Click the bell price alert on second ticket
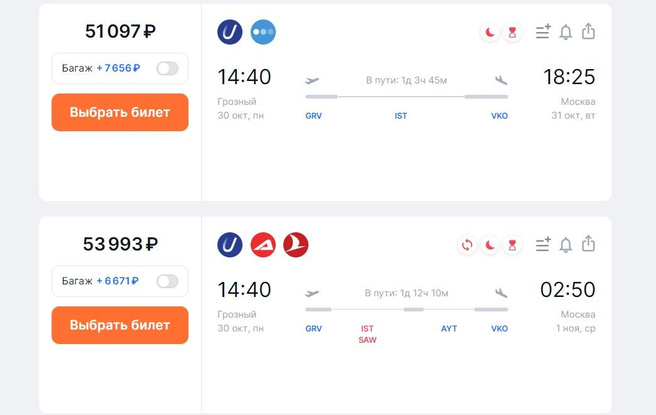656x415 pixels. click(x=566, y=245)
